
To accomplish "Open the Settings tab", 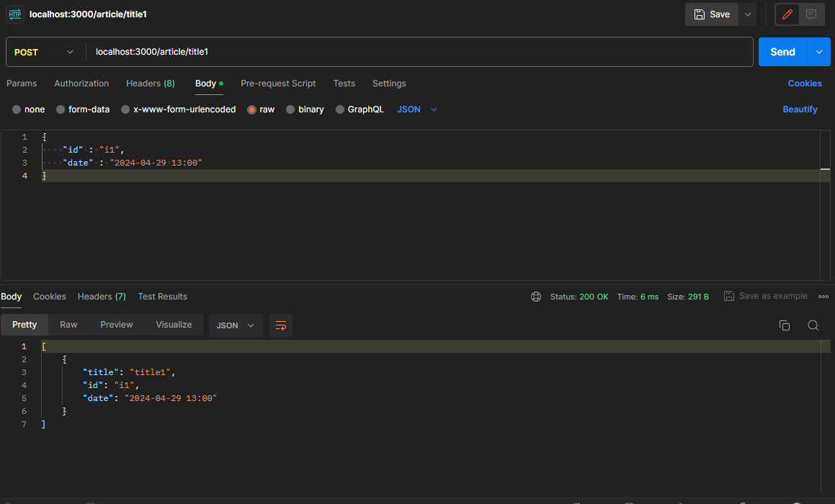I will coord(389,84).
